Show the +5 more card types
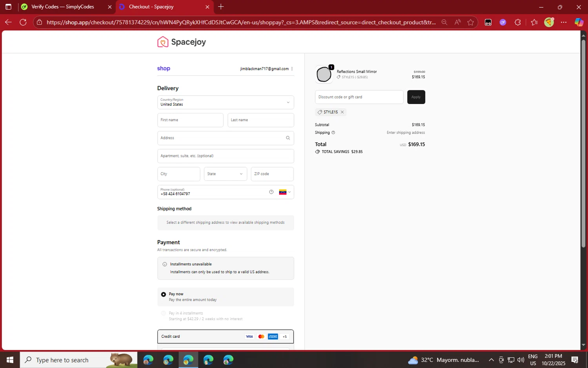Viewport: 588px width, 368px height. coord(285,337)
